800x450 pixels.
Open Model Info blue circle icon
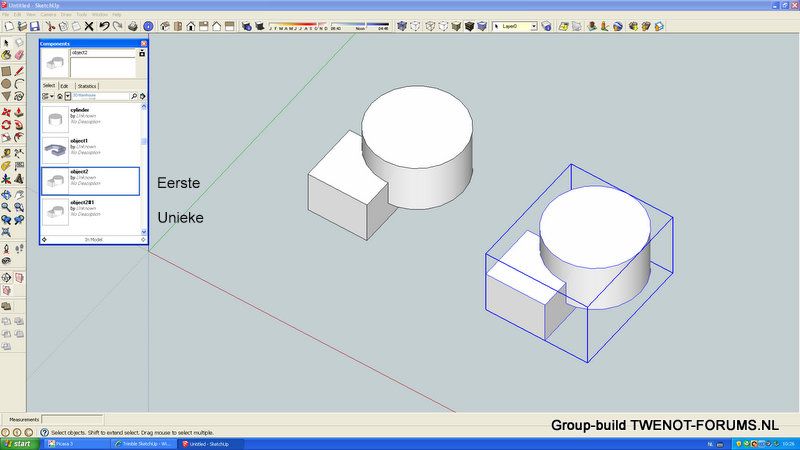click(x=148, y=26)
